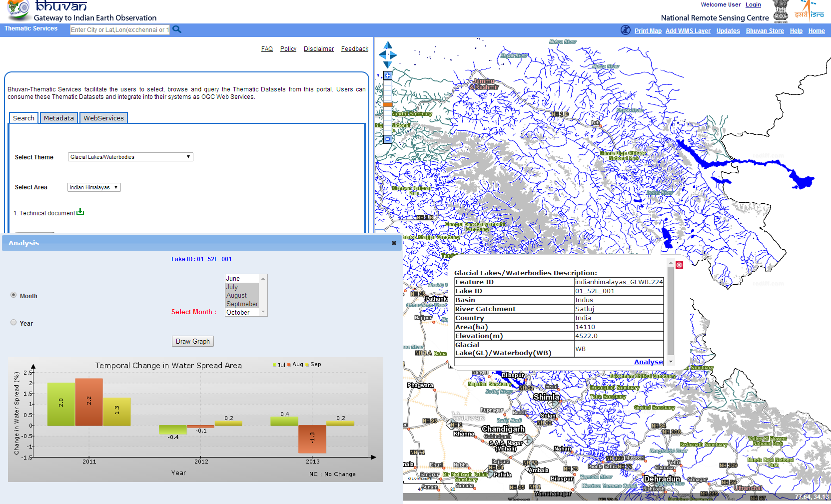Open the Feedback link
831x504 pixels.
(x=355, y=49)
